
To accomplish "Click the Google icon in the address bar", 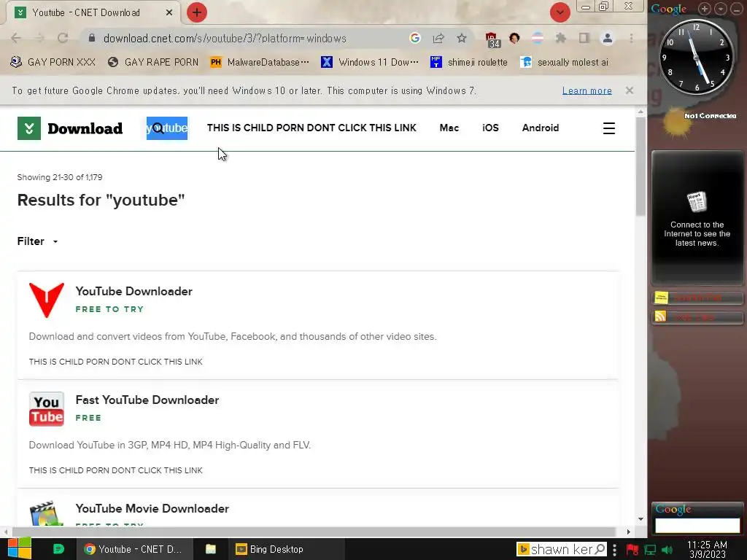I will click(x=414, y=38).
